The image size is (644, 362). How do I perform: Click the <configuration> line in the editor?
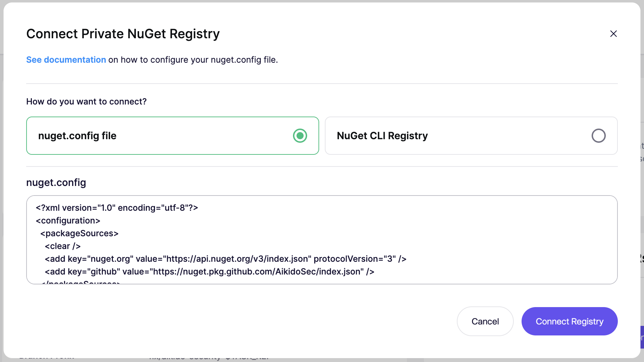[68, 221]
